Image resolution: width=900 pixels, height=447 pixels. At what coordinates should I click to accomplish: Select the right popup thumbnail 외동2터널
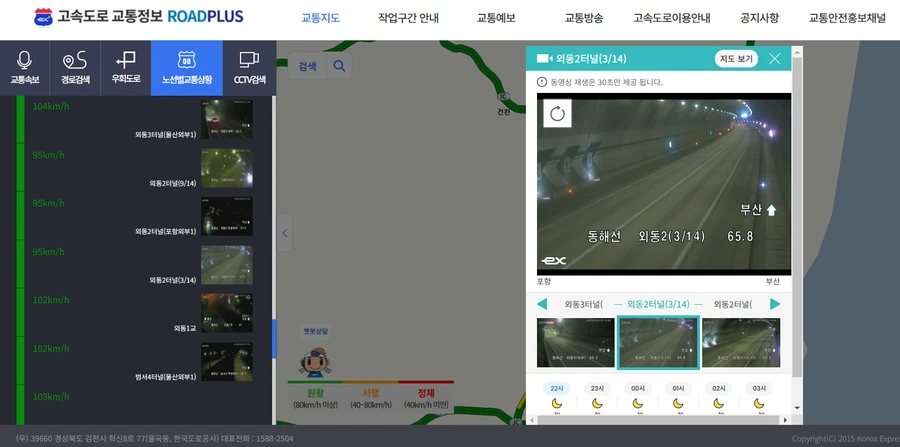click(741, 343)
